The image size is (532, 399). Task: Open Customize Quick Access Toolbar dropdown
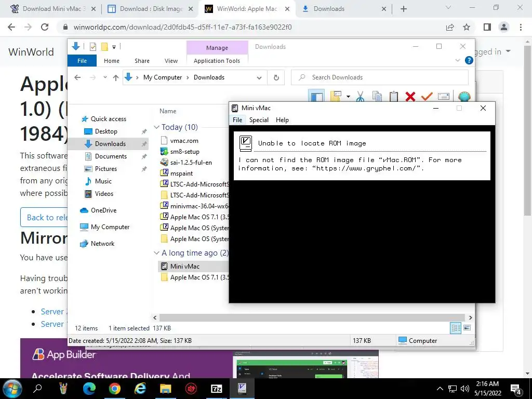click(114, 47)
